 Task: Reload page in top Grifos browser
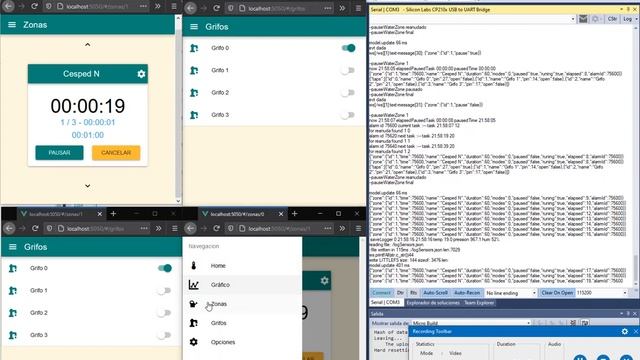217,8
